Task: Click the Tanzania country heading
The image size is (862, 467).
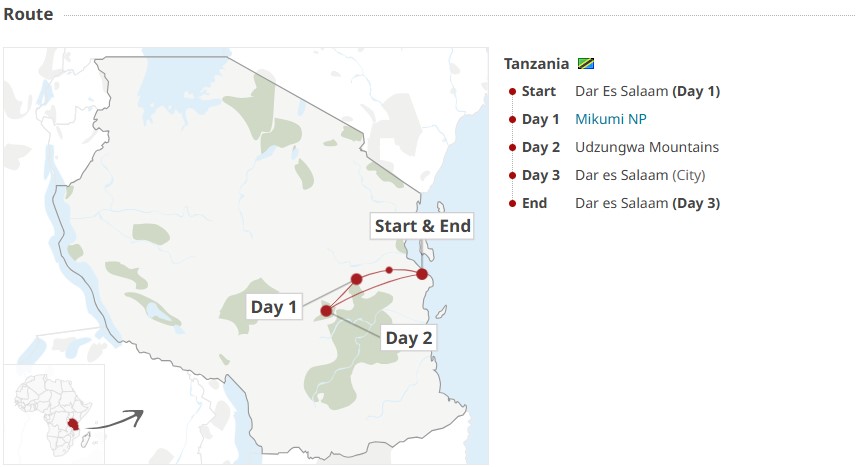Action: 536,63
